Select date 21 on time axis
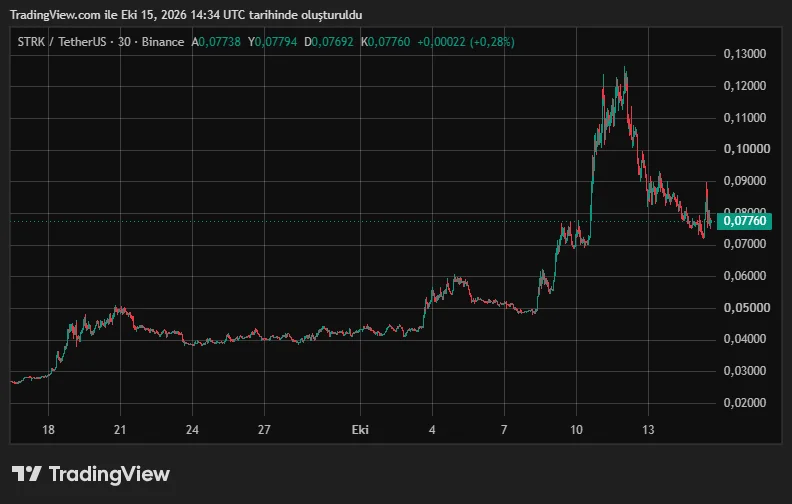 coord(120,430)
